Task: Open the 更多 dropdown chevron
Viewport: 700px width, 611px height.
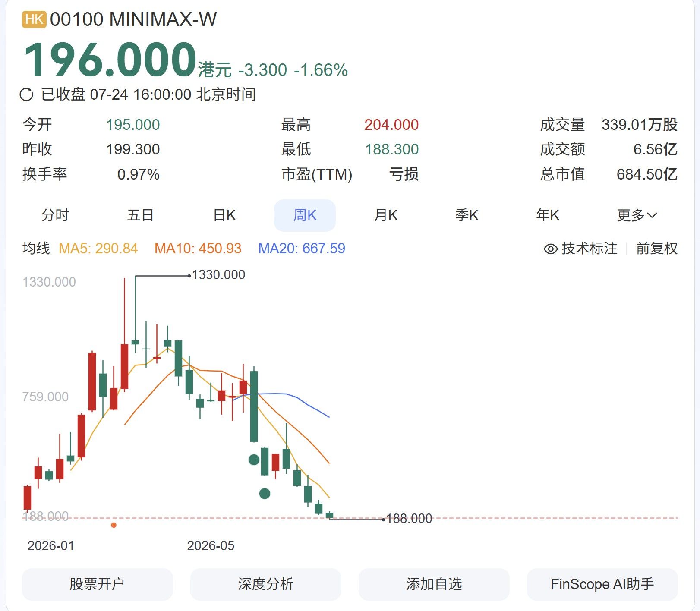Action: coord(652,215)
